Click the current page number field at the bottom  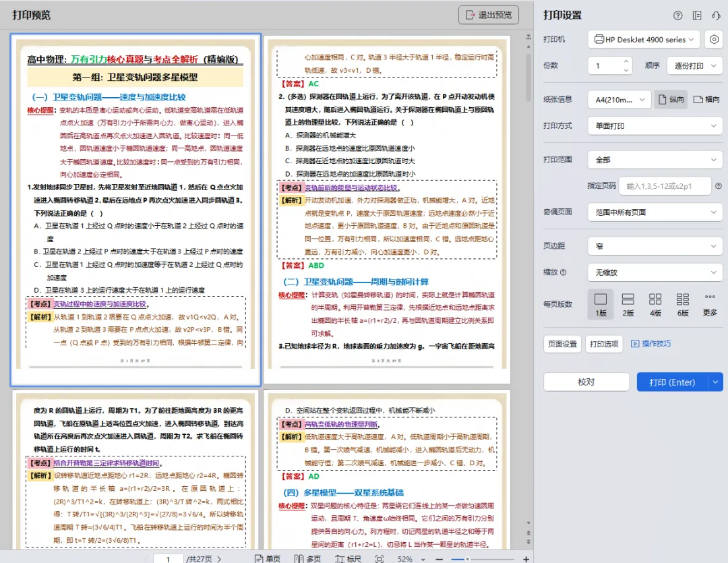coord(168,559)
